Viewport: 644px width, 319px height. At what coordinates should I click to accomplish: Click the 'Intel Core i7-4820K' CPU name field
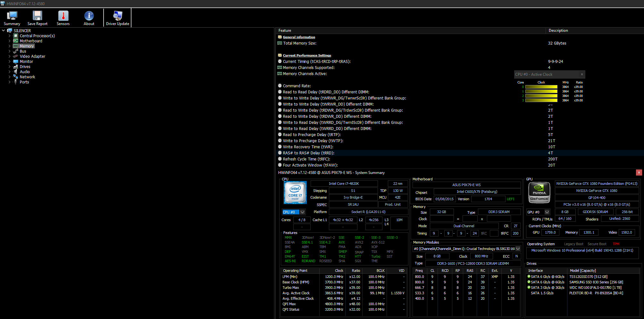click(x=344, y=184)
